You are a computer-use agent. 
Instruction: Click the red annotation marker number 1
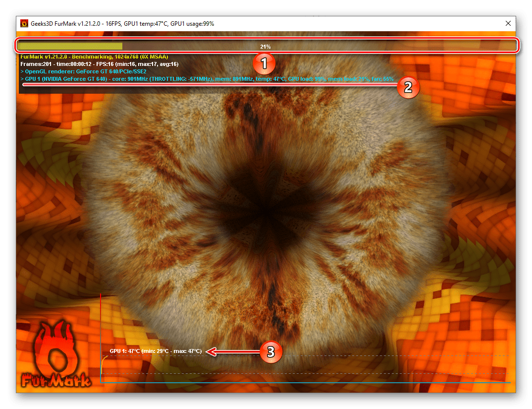pos(264,63)
